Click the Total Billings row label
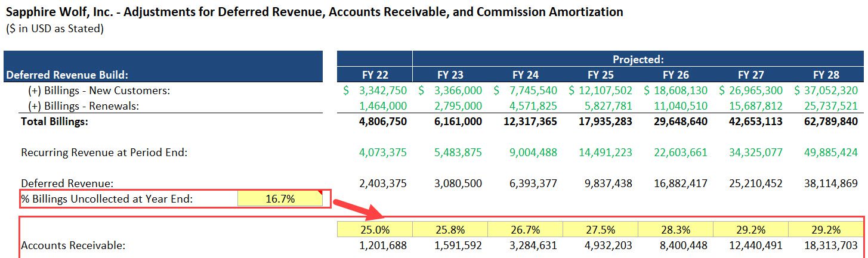This screenshot has height=258, width=868. [x=55, y=122]
